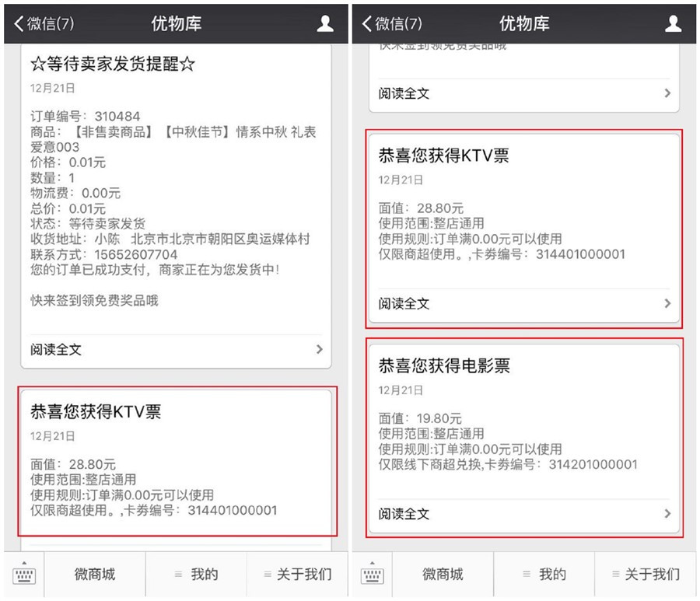
Task: Expand the right-screen KTV票 card via its chevron
Action: 667,303
